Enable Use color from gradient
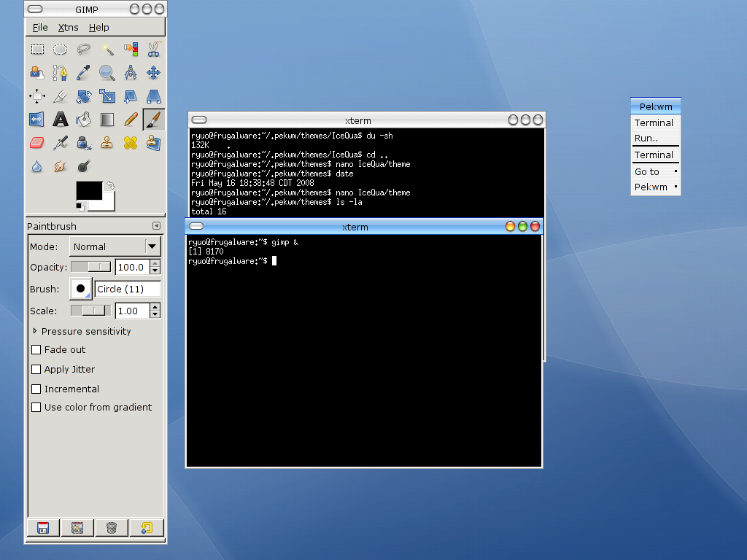This screenshot has height=560, width=747. tap(36, 407)
